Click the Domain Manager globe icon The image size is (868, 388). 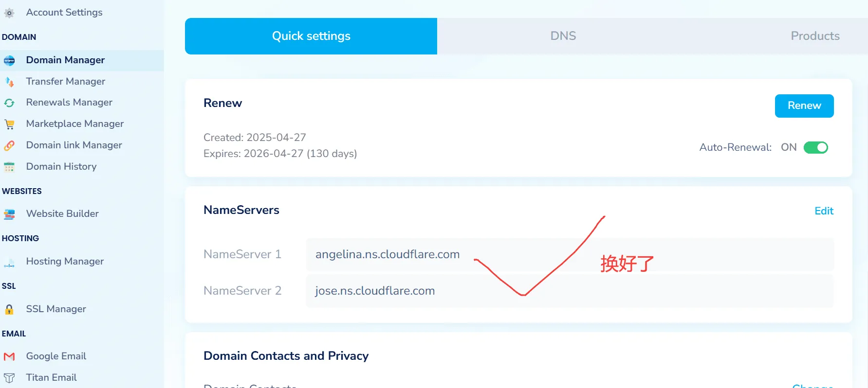click(9, 60)
